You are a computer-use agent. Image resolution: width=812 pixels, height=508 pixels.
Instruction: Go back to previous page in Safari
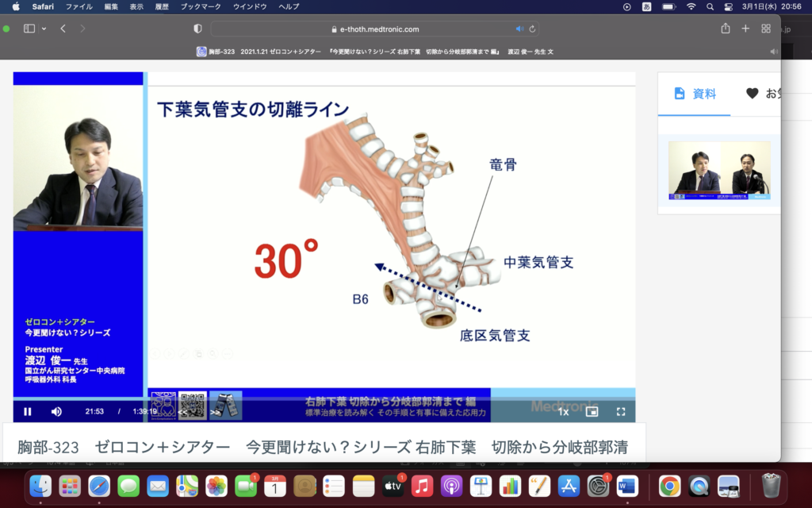coord(63,29)
